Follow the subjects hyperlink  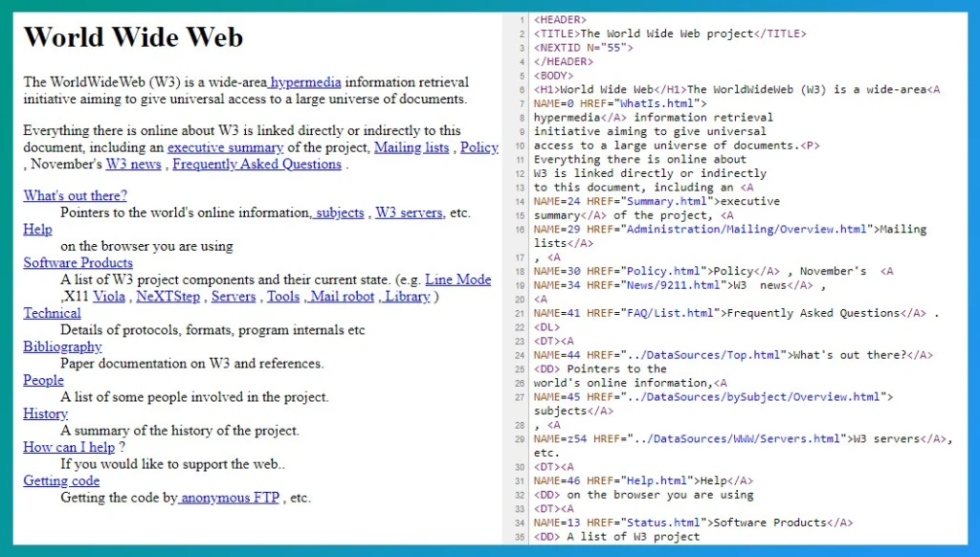339,212
